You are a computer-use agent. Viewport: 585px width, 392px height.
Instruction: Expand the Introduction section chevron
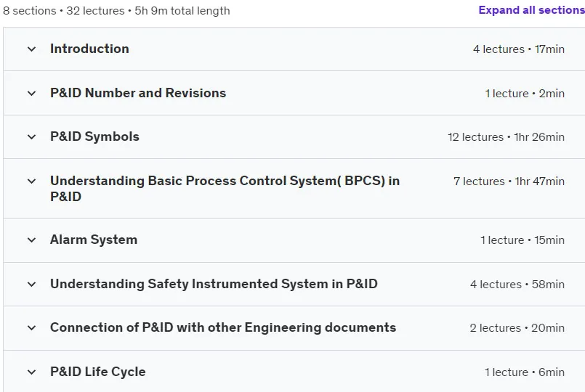tap(32, 49)
